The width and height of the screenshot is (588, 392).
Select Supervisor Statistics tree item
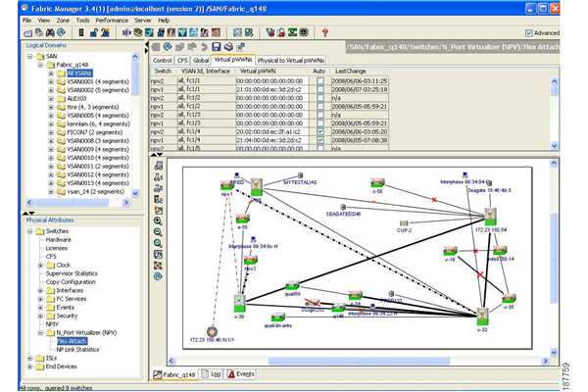pos(72,273)
